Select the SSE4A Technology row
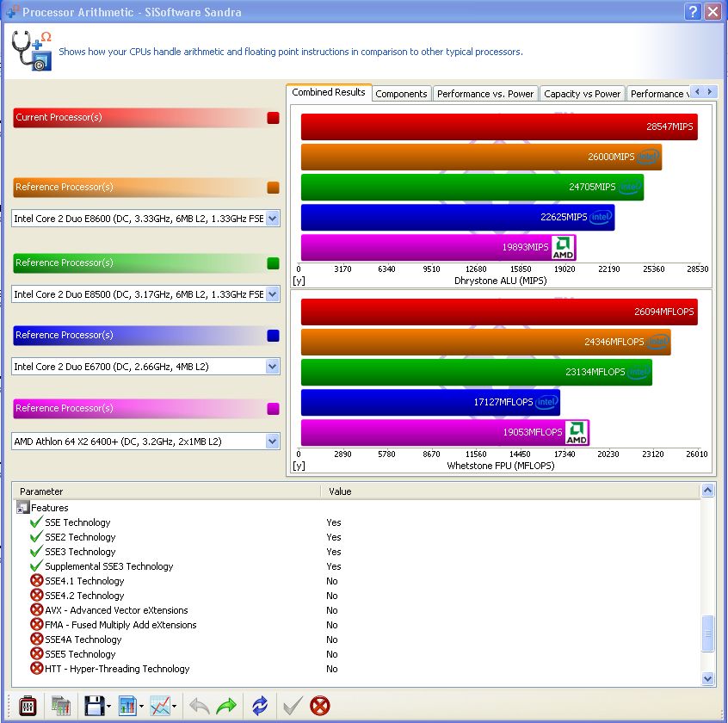The width and height of the screenshot is (728, 723). coord(356,639)
